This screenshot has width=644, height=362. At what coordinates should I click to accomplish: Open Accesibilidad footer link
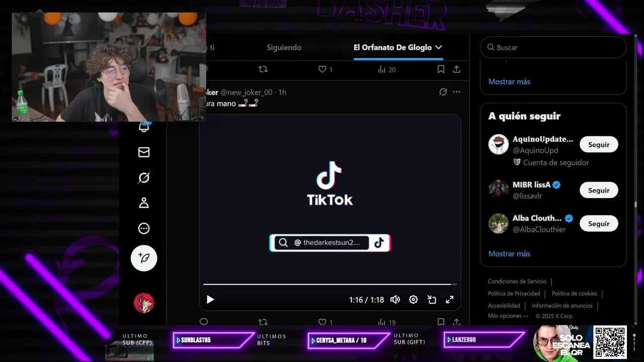504,306
